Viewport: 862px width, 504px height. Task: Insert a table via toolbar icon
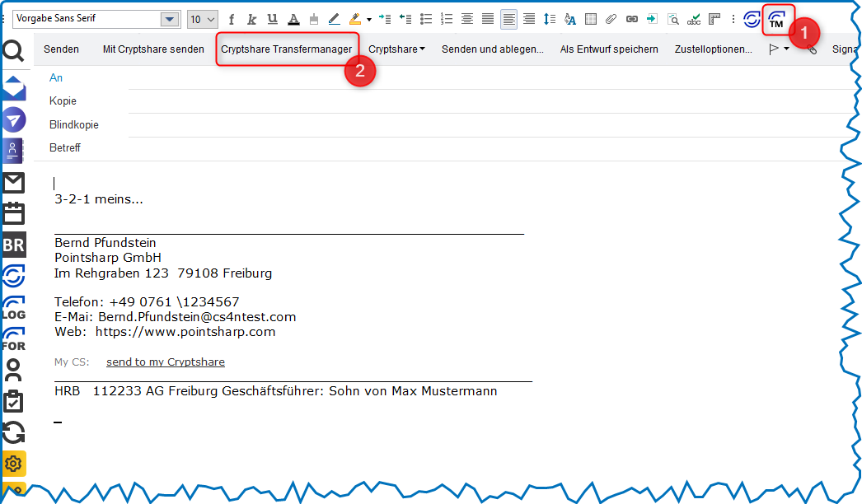591,19
